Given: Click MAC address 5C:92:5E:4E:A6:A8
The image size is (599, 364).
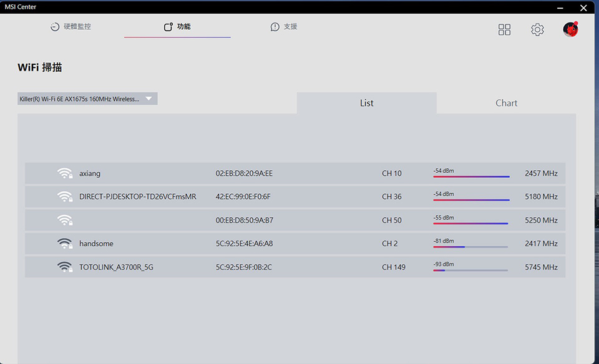Looking at the screenshot, I should coord(244,244).
